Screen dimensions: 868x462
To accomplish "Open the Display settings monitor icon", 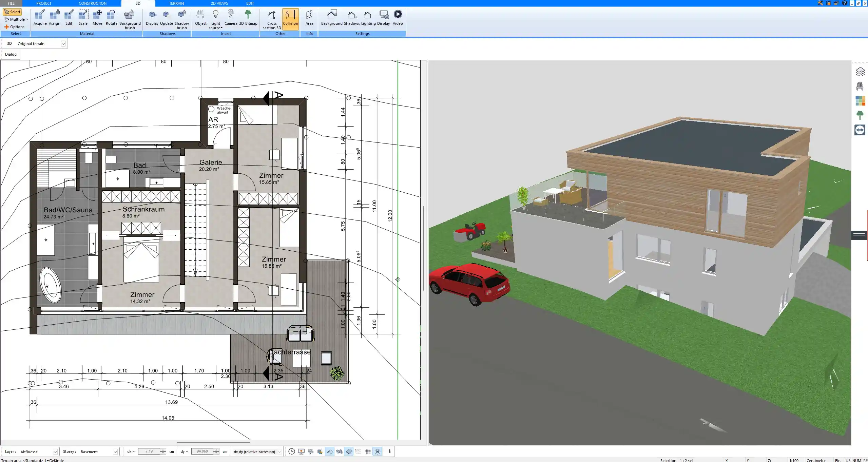I will point(384,18).
